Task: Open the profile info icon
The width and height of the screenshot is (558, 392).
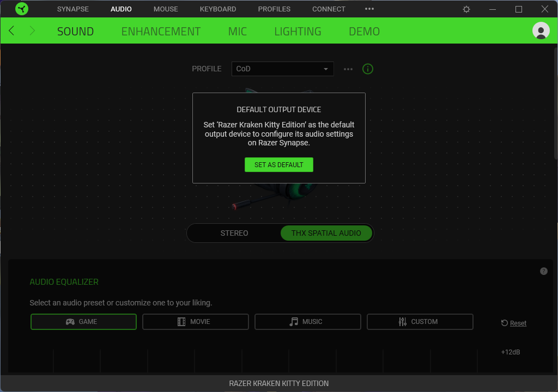Action: 368,69
